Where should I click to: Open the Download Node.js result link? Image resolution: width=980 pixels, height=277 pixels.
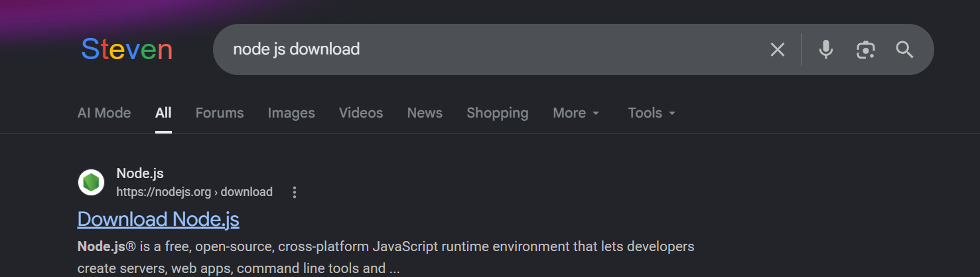[158, 219]
